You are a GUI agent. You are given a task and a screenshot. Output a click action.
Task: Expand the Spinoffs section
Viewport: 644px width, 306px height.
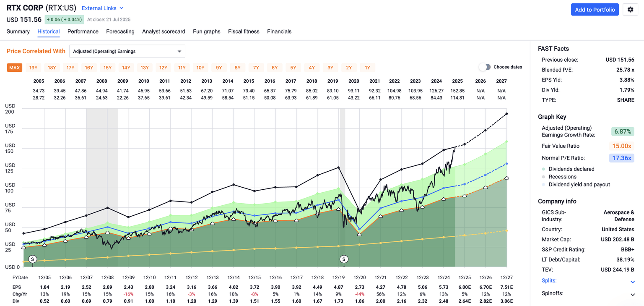click(x=633, y=295)
